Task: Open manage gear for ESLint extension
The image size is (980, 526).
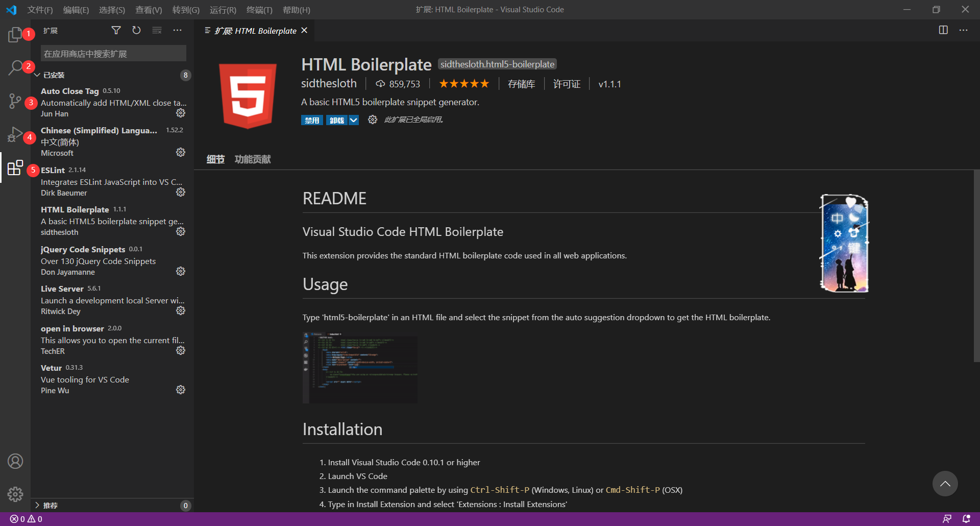Action: [181, 192]
